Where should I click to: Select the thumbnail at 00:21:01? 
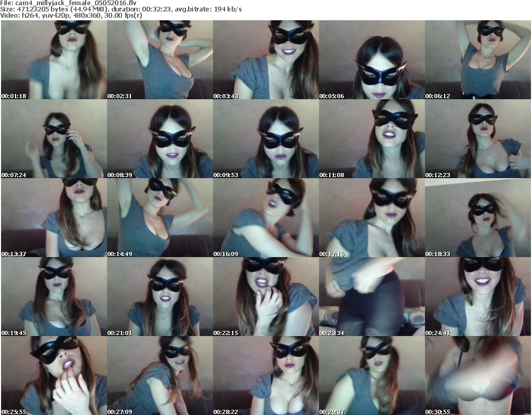click(x=160, y=297)
